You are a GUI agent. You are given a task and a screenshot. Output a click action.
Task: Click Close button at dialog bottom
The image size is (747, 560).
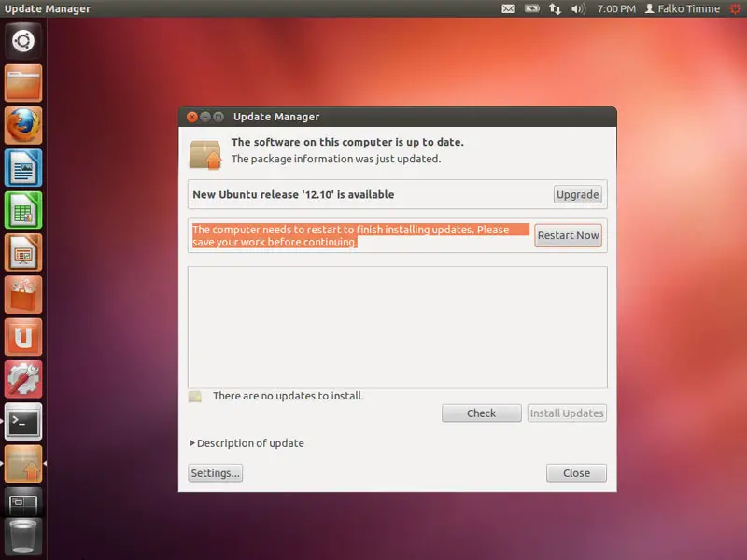click(x=576, y=473)
